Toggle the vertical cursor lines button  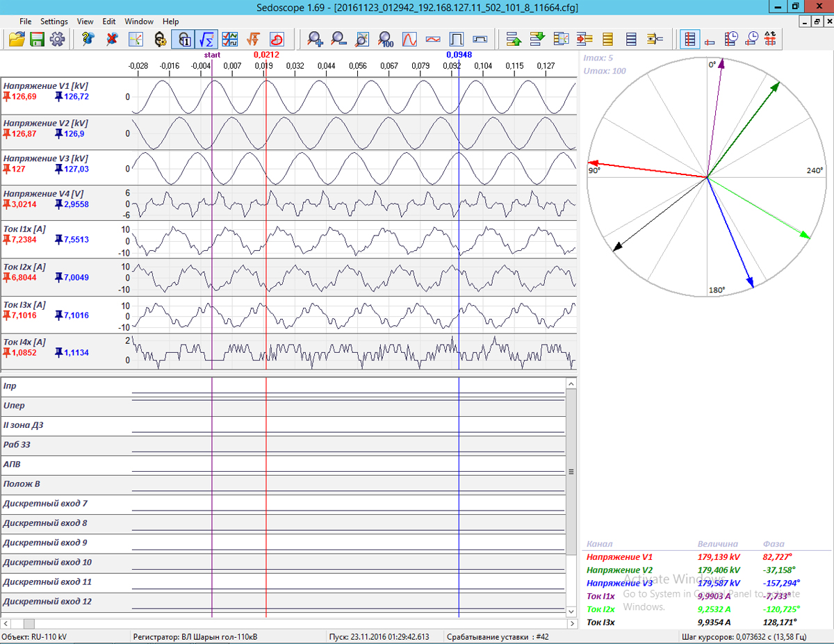pos(689,39)
